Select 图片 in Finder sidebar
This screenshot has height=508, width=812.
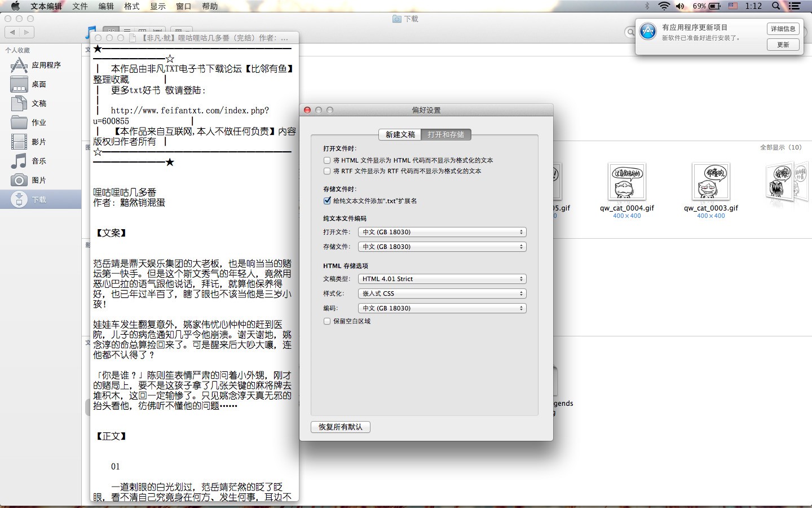(x=41, y=181)
